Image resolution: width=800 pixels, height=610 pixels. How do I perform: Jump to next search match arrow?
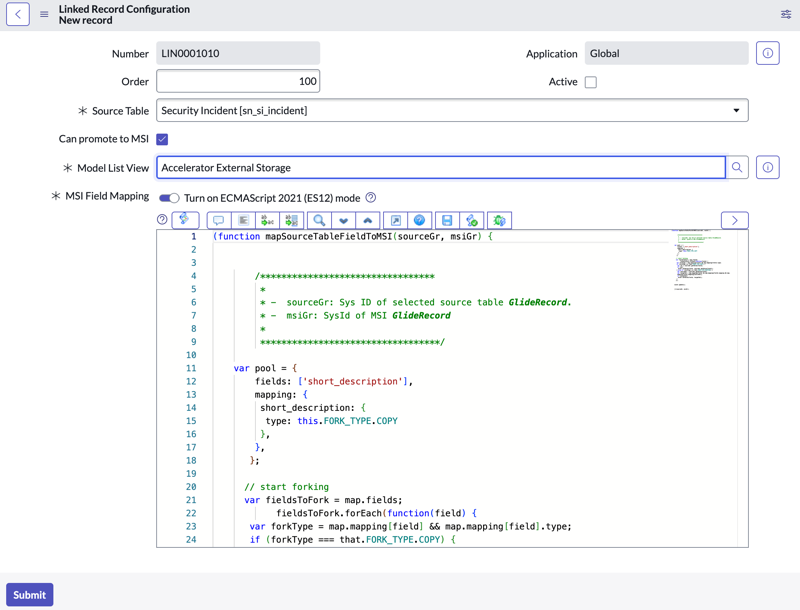tap(344, 220)
